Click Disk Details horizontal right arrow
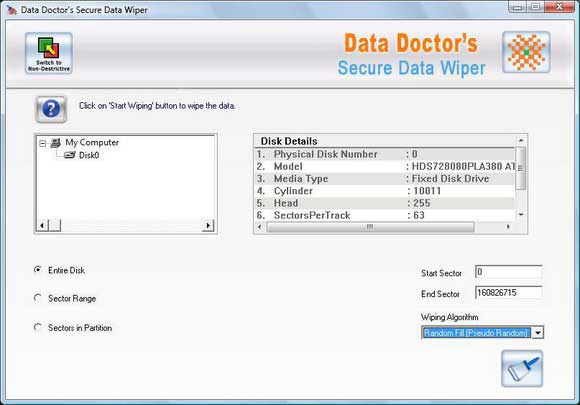Image resolution: width=580 pixels, height=405 pixels. (x=508, y=227)
